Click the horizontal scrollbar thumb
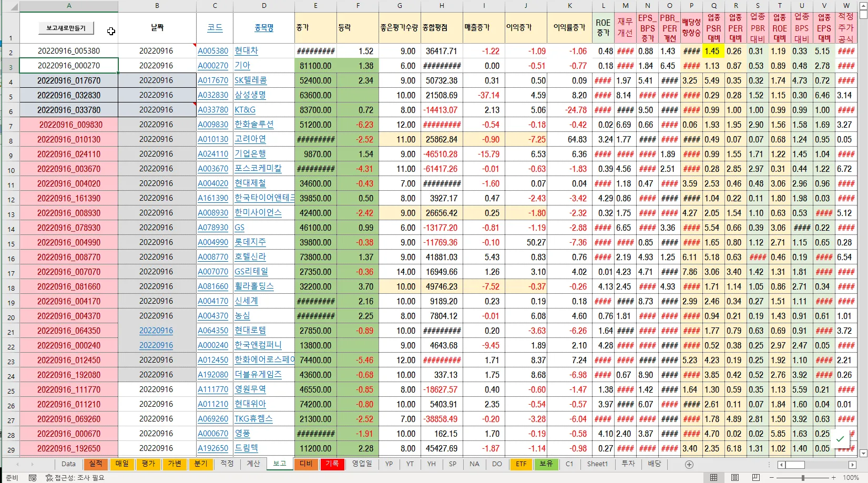Image resolution: width=868 pixels, height=483 pixels. [795, 465]
